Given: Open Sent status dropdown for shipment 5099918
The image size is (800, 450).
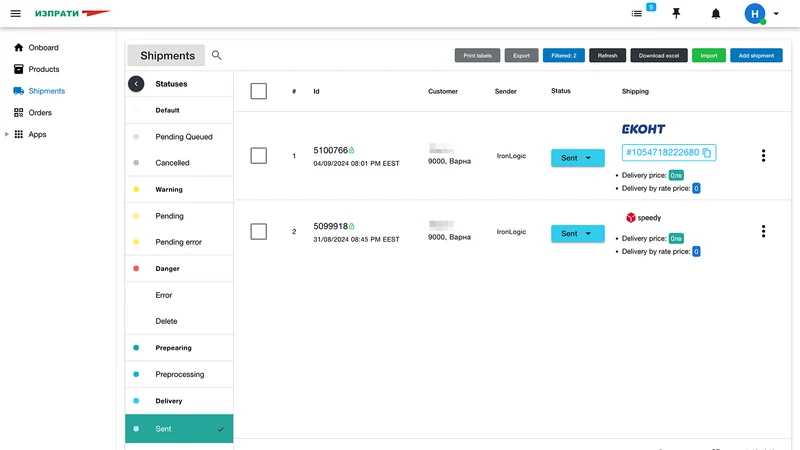Looking at the screenshot, I should point(578,234).
